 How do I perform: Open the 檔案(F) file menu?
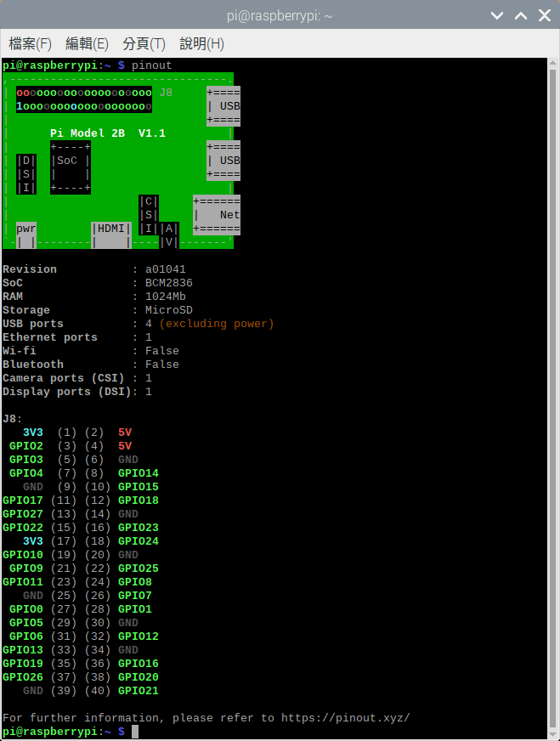pyautogui.click(x=31, y=44)
